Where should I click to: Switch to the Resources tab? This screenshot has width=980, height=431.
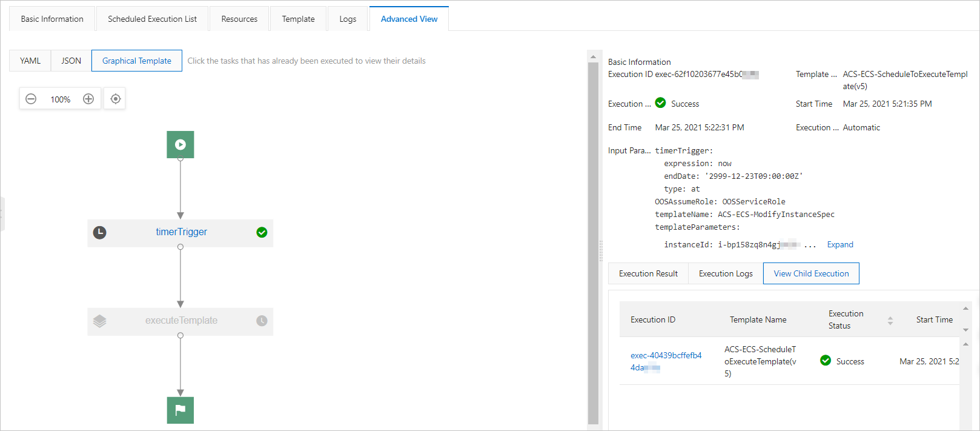point(239,19)
